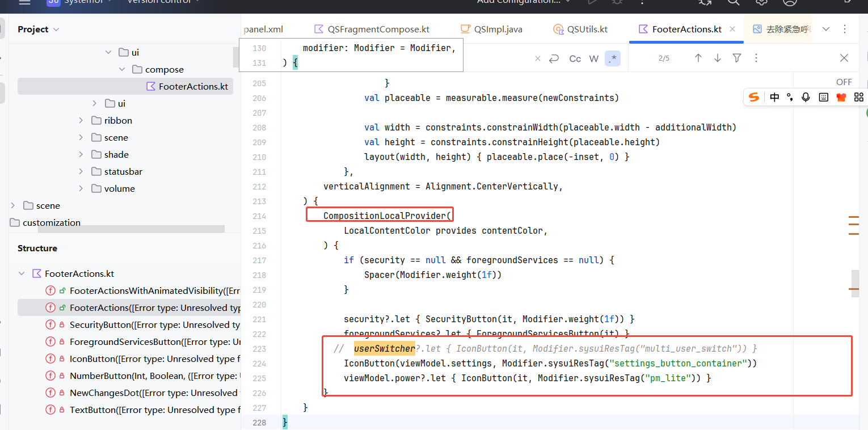The height and width of the screenshot is (430, 868).
Task: Click the Sogou microphone voice input icon
Action: pyautogui.click(x=806, y=97)
